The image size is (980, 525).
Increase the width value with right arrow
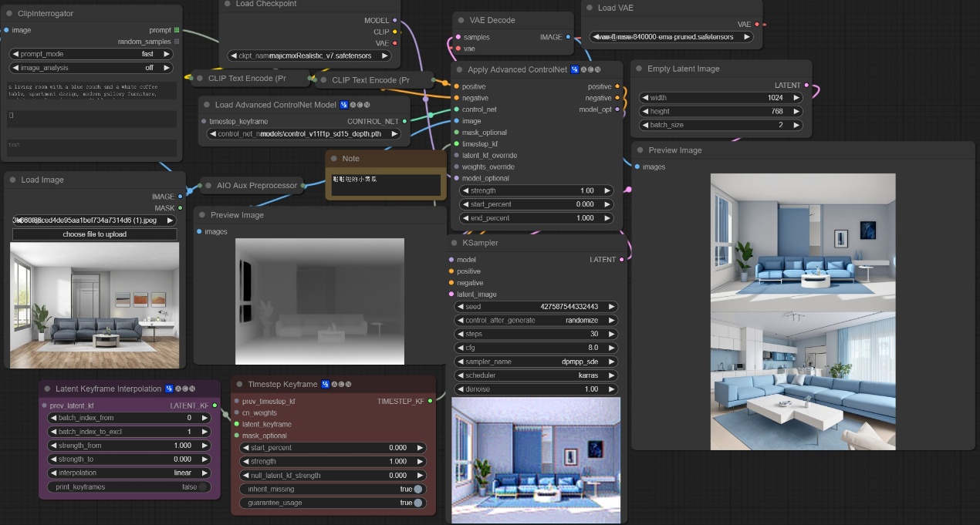(x=796, y=98)
